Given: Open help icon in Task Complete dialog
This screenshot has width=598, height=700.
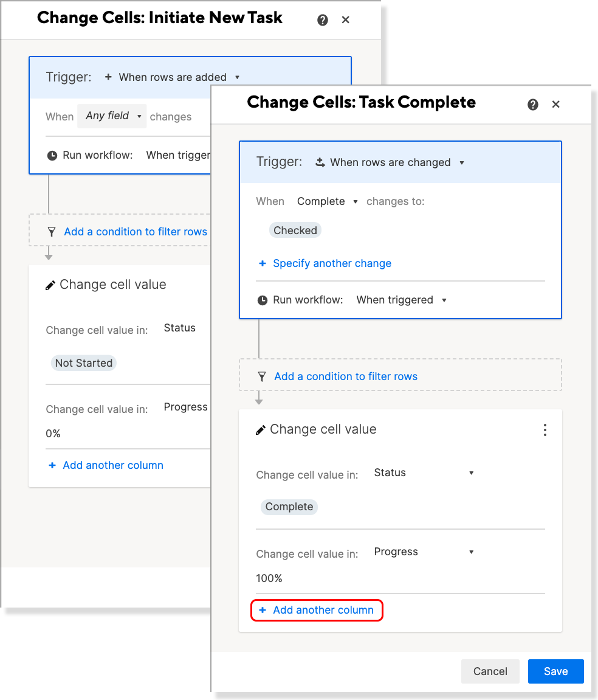Looking at the screenshot, I should point(532,105).
